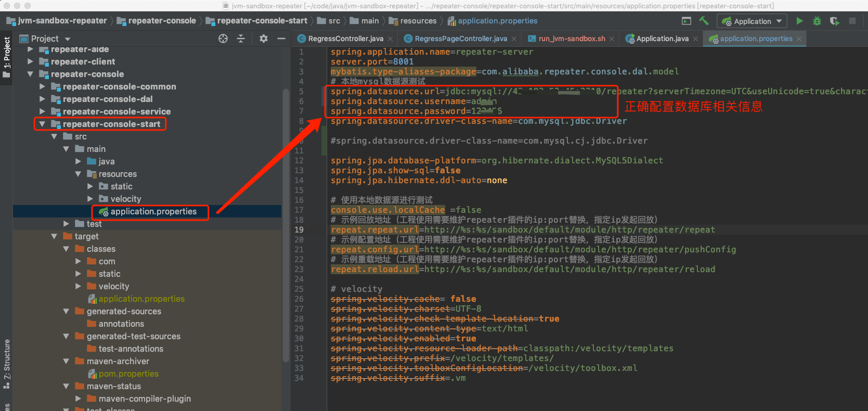The height and width of the screenshot is (411, 868).
Task: Click the spring.jpa.hibernate.ddl-auto=none line
Action: pos(419,180)
